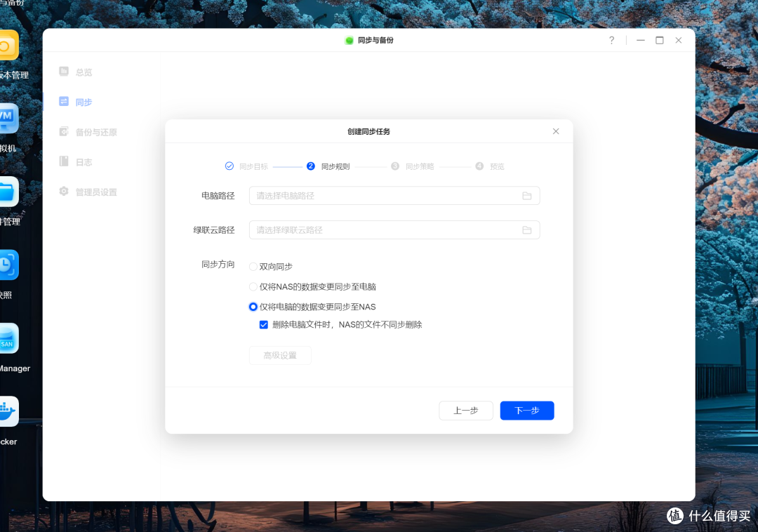Uncheck 删除电脑文件时 NAS文件不同步删除 checkbox
This screenshot has width=758, height=532.
(263, 325)
